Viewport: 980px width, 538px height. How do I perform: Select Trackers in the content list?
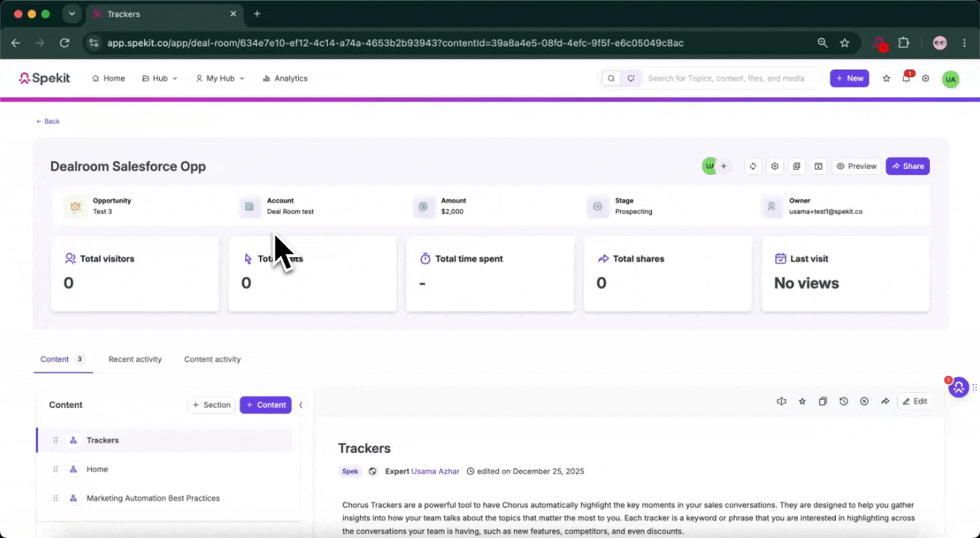pyautogui.click(x=164, y=440)
